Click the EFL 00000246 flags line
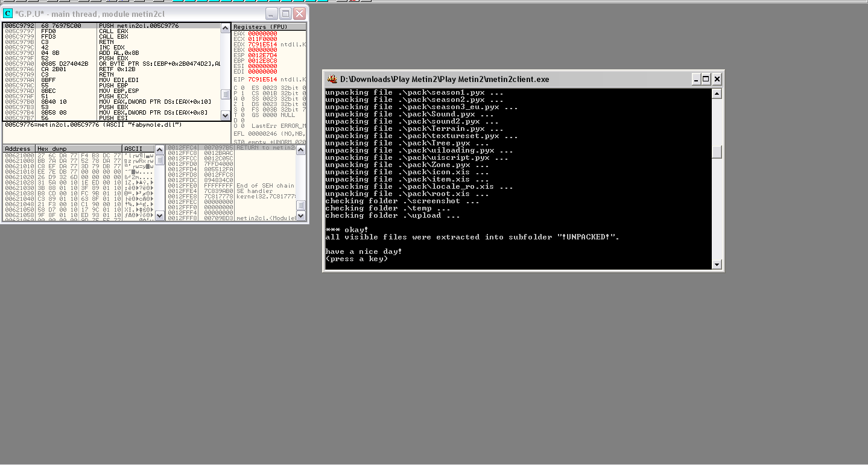 (x=269, y=133)
